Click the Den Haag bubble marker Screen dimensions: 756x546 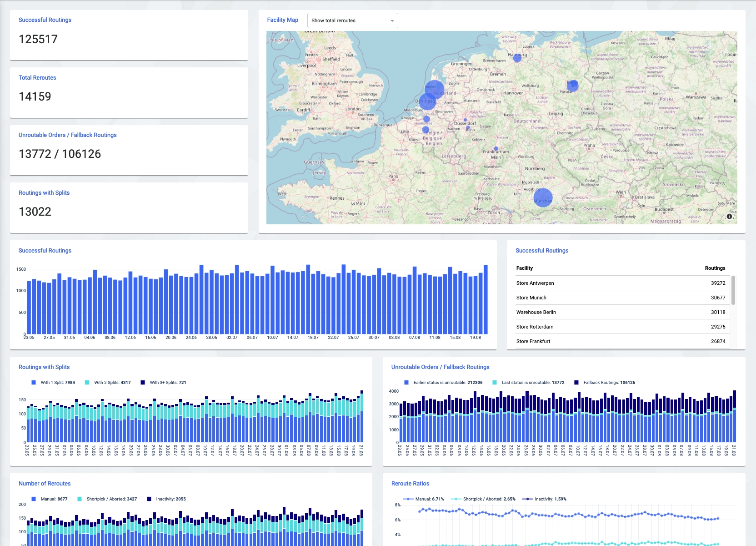(427, 101)
